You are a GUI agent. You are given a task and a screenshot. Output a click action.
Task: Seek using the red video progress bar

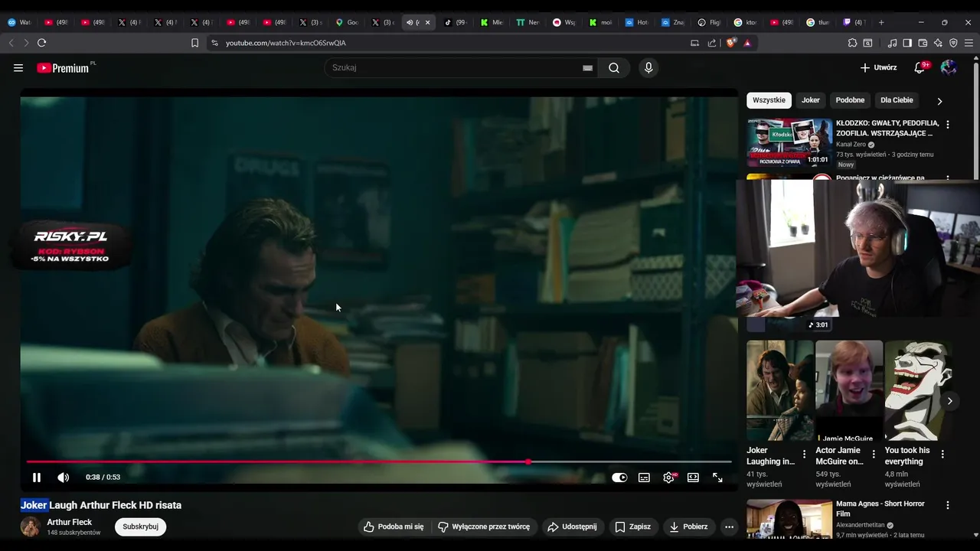[379, 461]
